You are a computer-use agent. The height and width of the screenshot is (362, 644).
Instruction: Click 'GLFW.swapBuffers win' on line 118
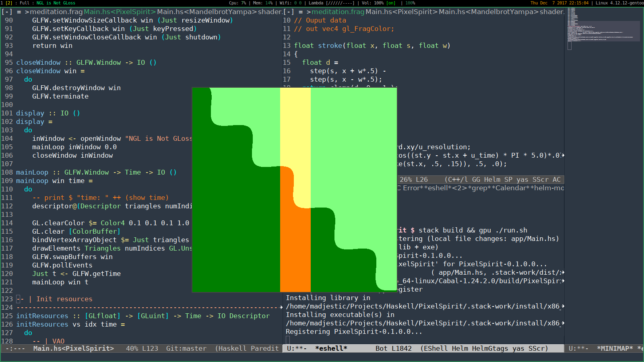72,257
